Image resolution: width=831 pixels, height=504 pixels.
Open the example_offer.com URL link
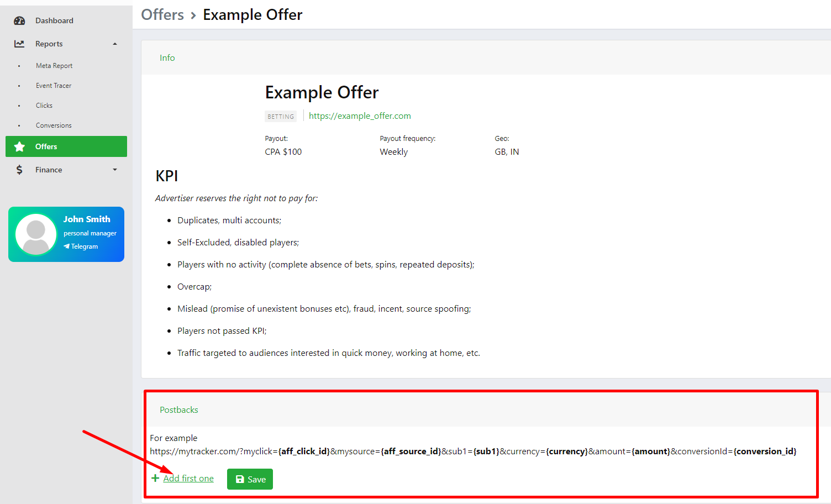360,116
